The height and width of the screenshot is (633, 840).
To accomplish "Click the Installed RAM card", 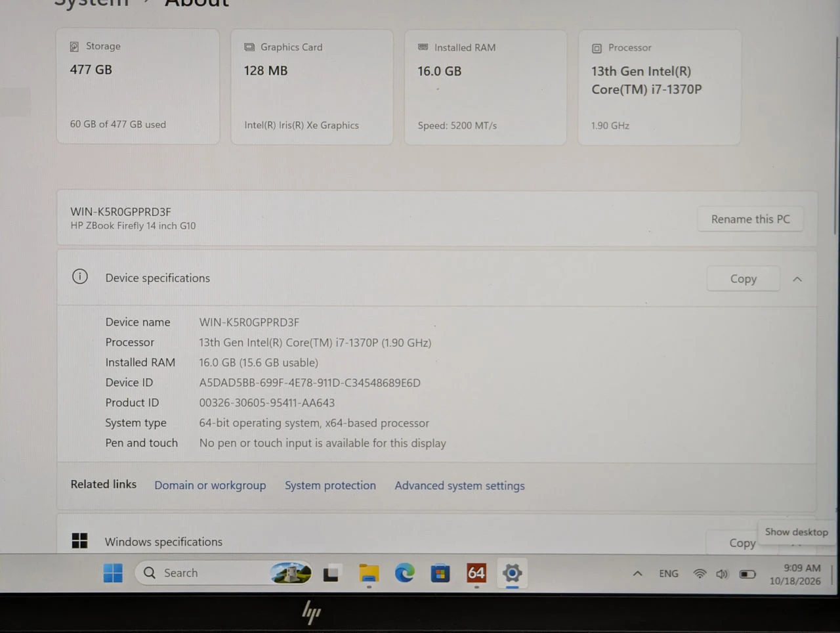I will [x=485, y=87].
